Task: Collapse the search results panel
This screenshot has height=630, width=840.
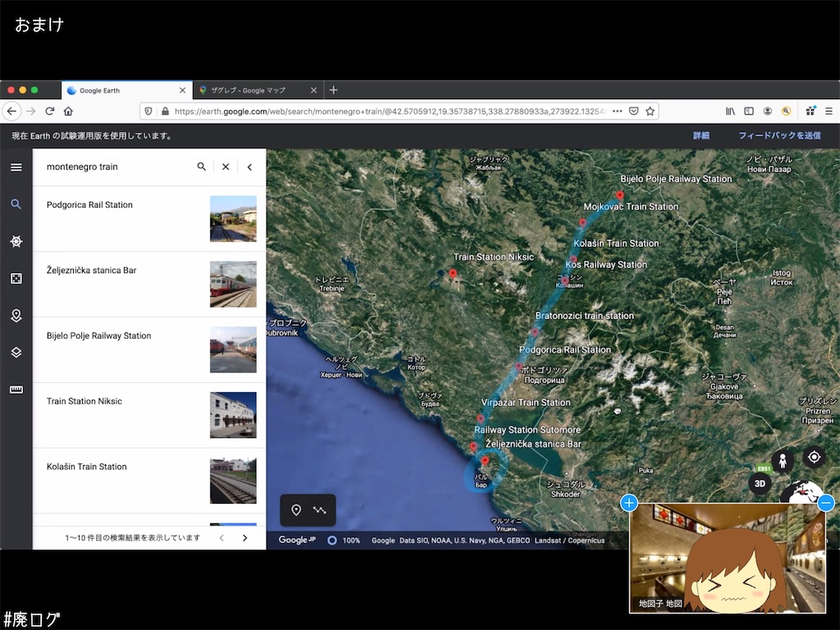Action: coord(249,167)
